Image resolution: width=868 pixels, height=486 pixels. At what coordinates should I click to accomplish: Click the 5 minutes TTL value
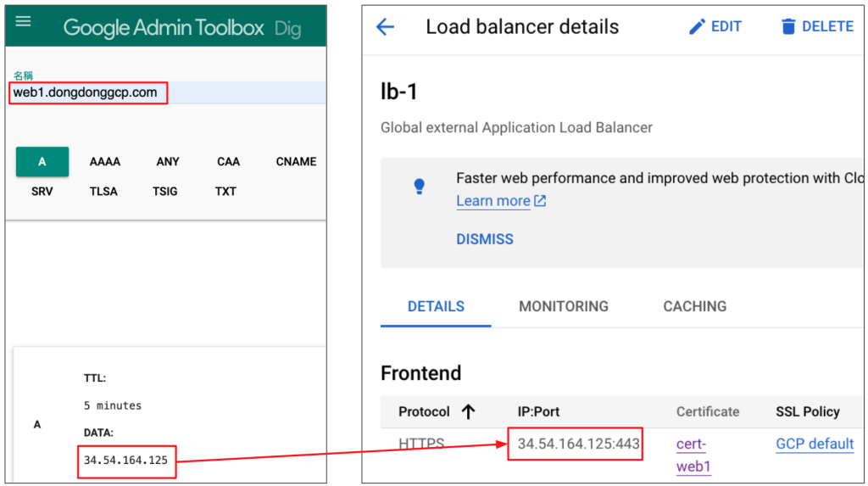click(113, 405)
